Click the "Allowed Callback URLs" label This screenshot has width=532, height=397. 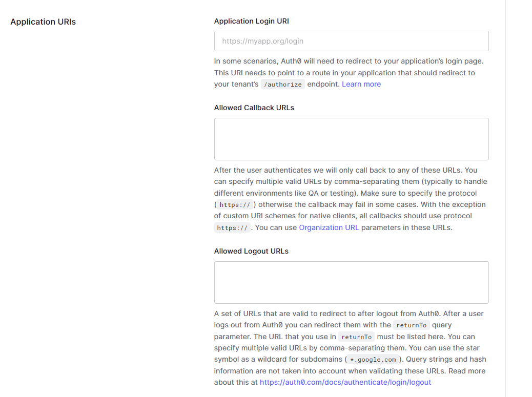point(254,108)
